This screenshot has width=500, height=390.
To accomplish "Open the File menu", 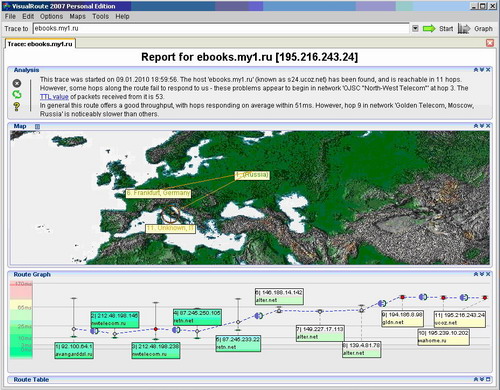I will click(x=10, y=16).
